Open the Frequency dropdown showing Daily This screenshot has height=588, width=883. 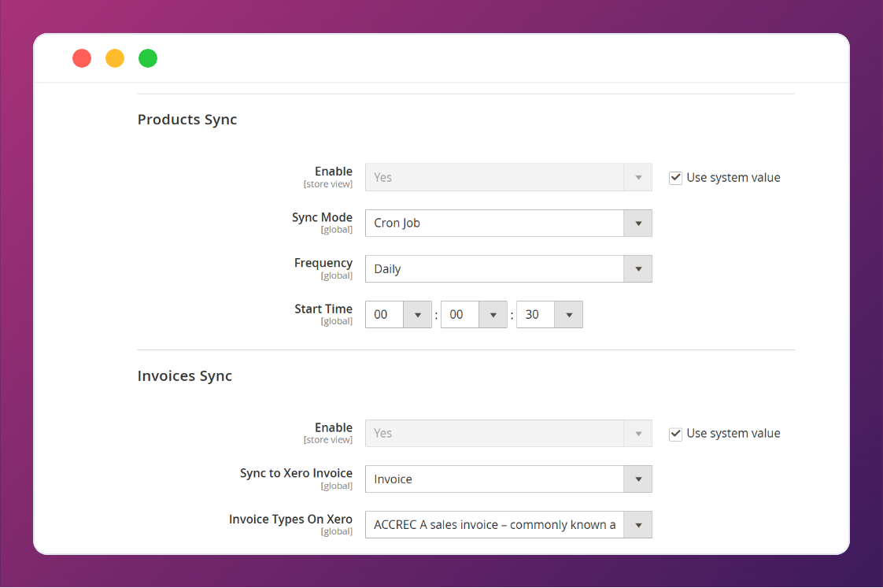[508, 269]
